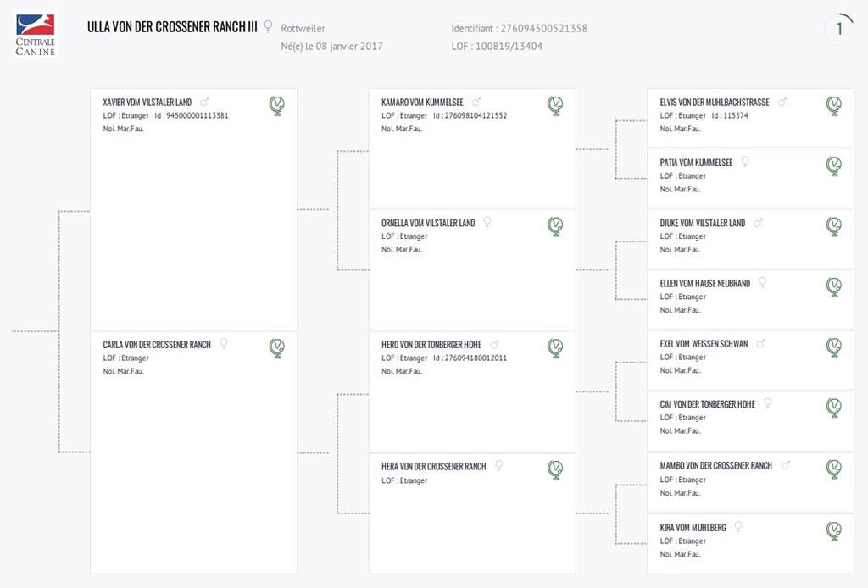Click the generation number 1 circle
Screen dimensions: 868x588
click(x=839, y=29)
